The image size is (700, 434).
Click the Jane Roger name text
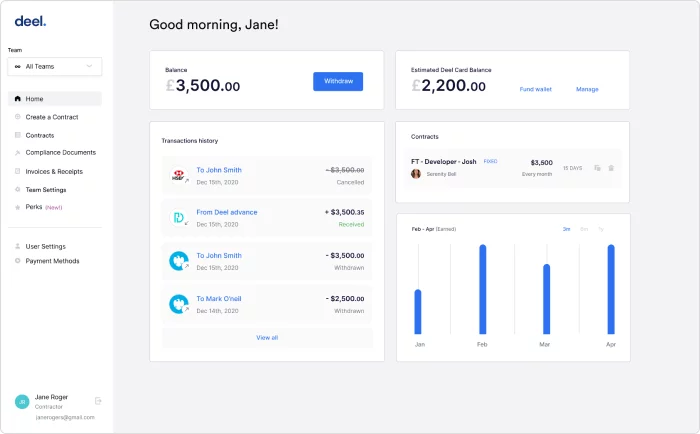(51, 397)
